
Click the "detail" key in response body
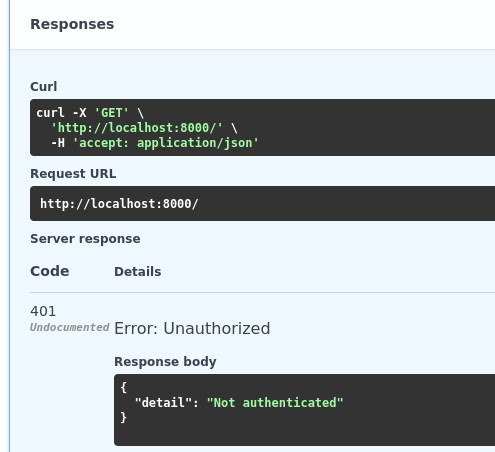163,403
